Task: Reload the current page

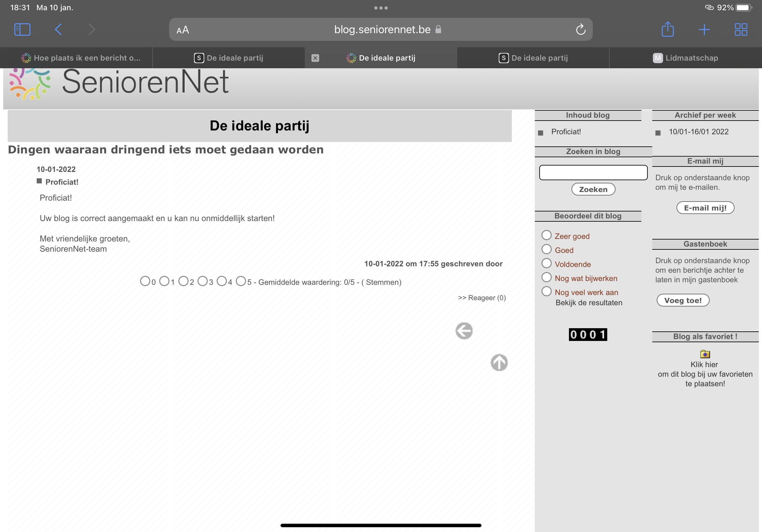Action: [580, 29]
